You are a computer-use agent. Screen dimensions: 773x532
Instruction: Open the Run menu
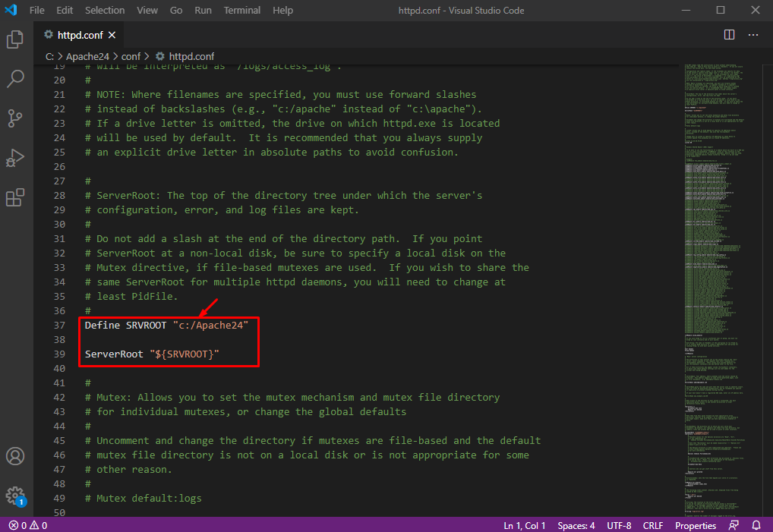click(203, 10)
